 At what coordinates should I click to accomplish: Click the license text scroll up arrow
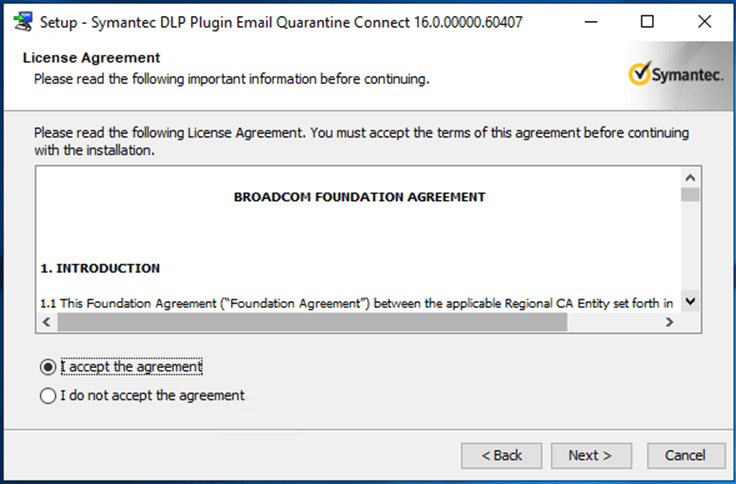pos(689,177)
